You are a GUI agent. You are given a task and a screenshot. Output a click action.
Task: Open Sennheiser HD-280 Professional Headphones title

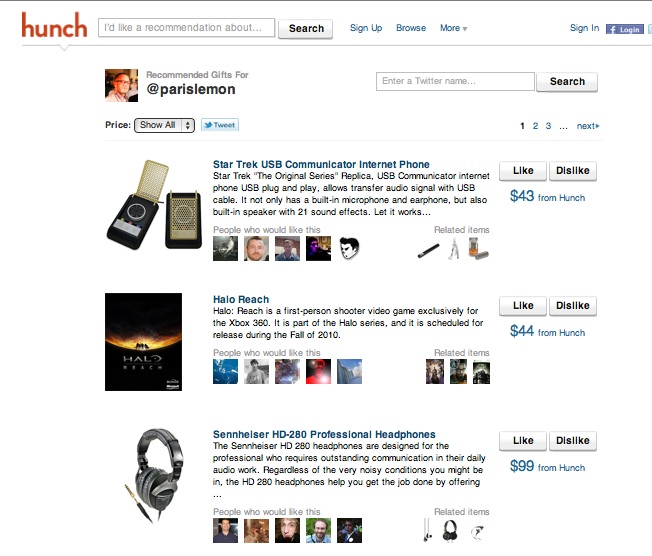324,434
